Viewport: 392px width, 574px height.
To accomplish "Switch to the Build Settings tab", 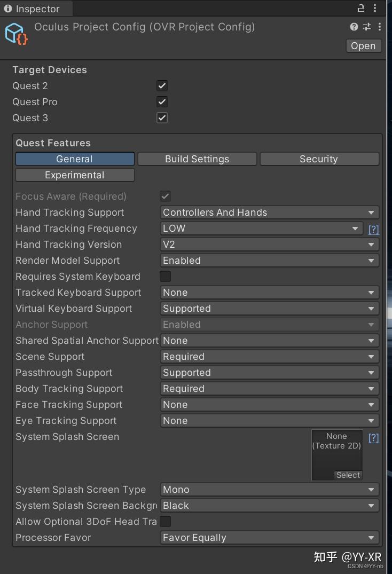I will pos(197,159).
